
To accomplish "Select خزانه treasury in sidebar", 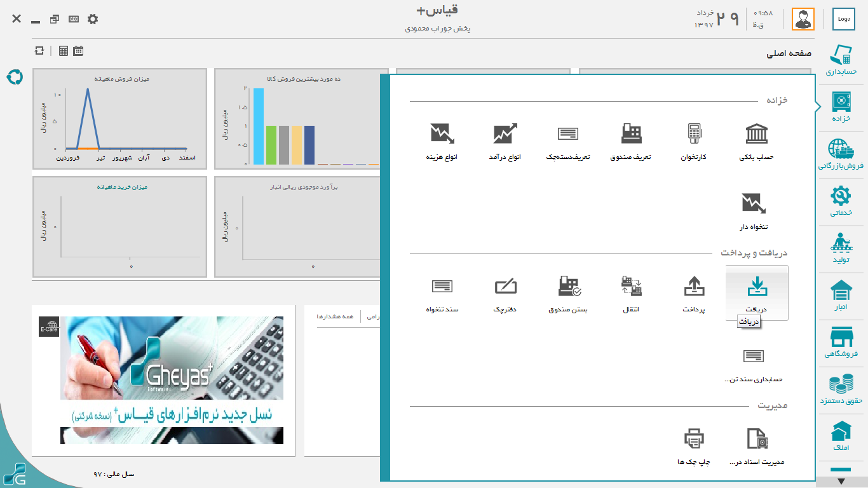I will (841, 107).
